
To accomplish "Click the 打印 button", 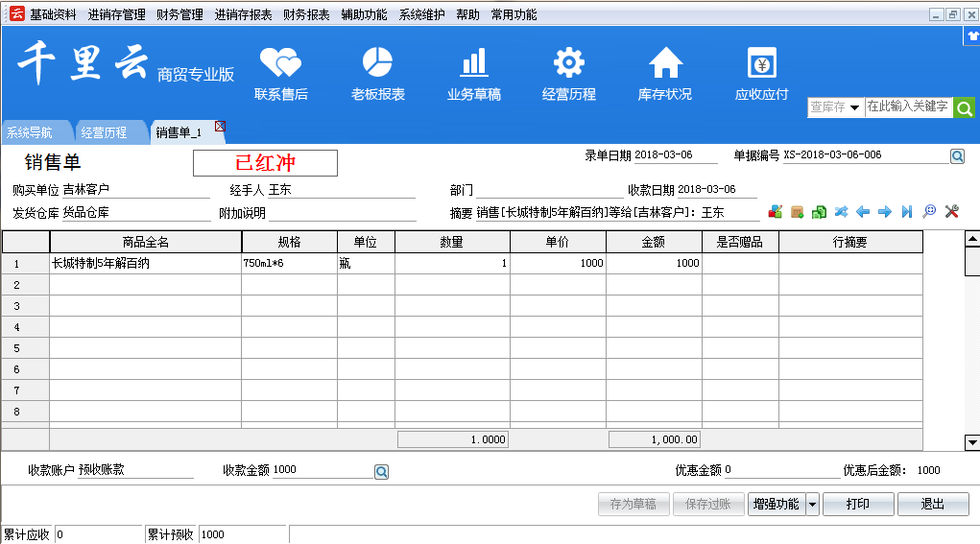I will point(858,504).
